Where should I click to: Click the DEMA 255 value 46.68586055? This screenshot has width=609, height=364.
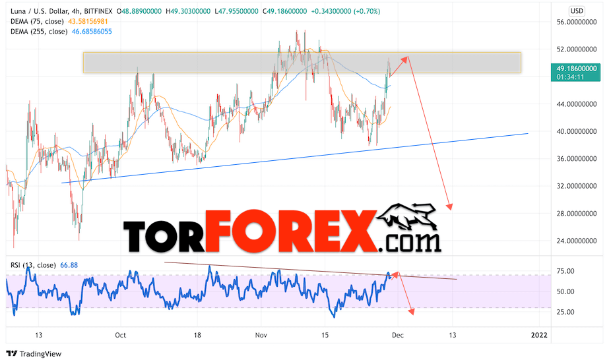coord(92,32)
